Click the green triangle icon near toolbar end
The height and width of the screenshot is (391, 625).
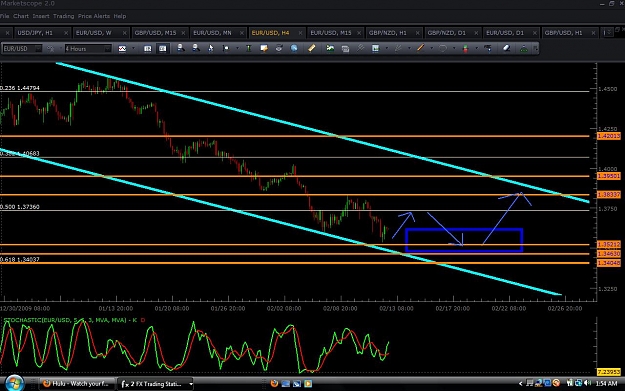[524, 48]
